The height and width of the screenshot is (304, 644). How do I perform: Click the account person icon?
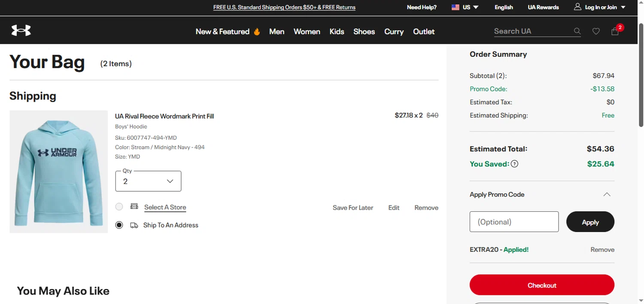click(577, 7)
